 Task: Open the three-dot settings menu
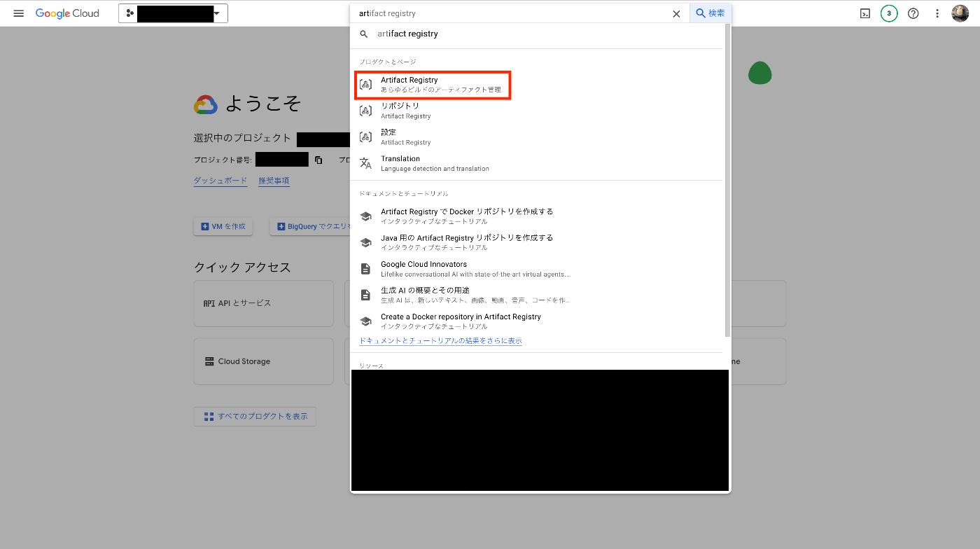click(937, 13)
